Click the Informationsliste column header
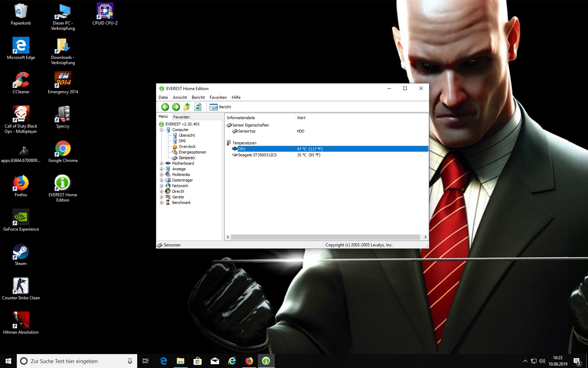The height and width of the screenshot is (368, 588). 260,118
